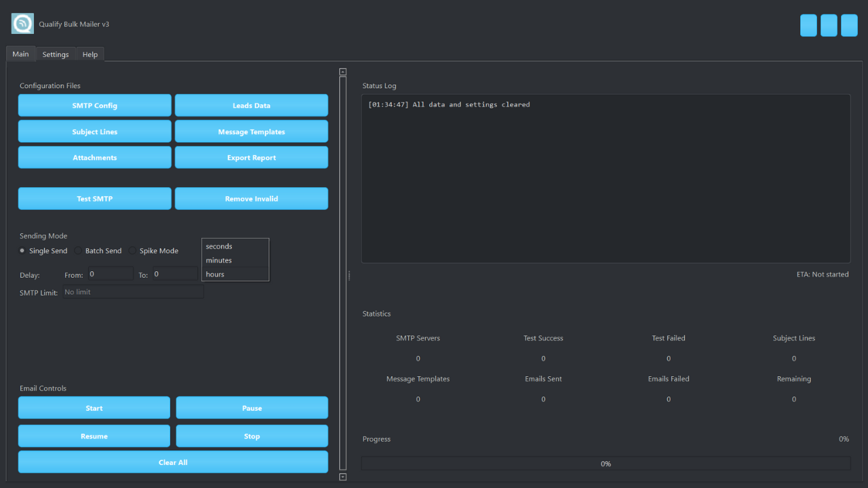
Task: Click the Attachments button
Action: pyautogui.click(x=95, y=157)
